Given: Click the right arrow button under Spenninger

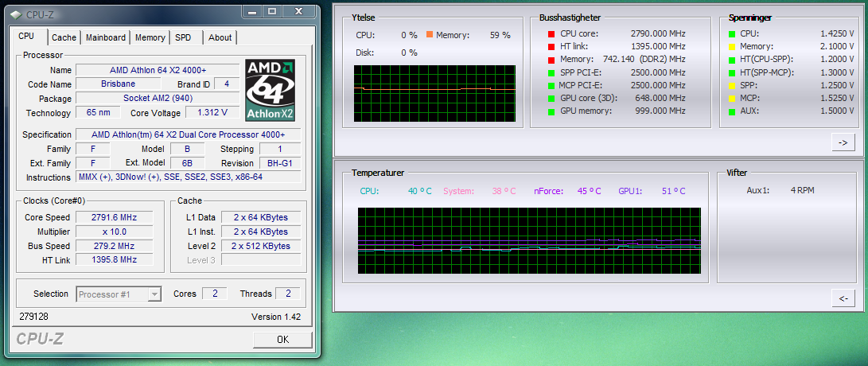Looking at the screenshot, I should click(843, 143).
